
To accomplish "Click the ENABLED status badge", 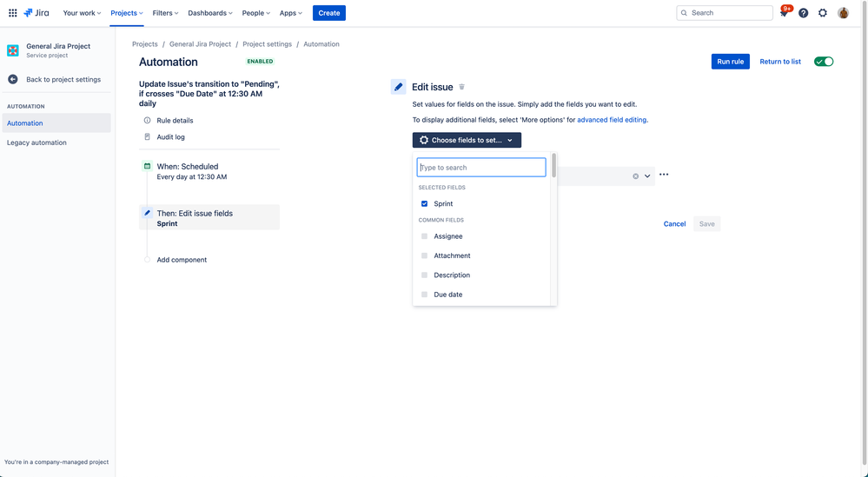I will 260,62.
